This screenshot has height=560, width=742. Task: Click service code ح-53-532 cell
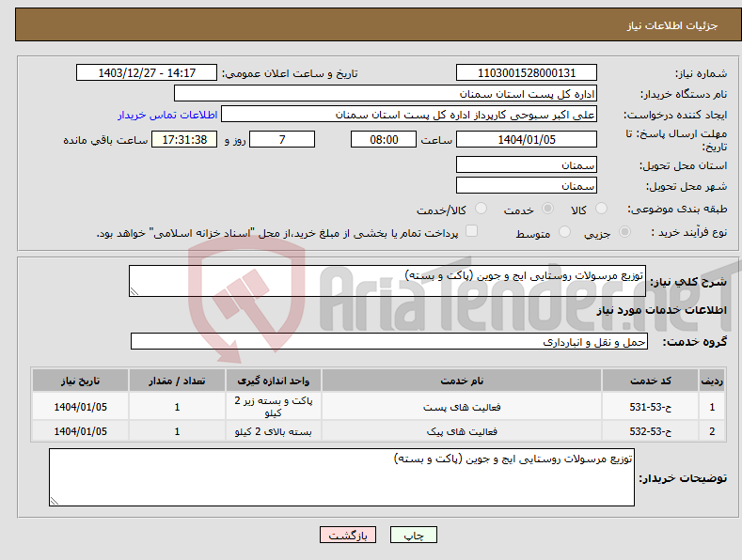[x=651, y=431]
